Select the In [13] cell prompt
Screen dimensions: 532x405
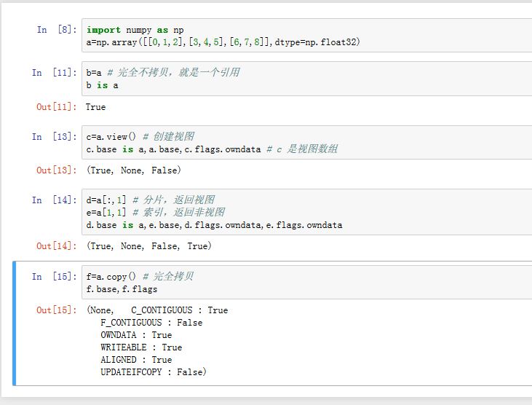53,137
